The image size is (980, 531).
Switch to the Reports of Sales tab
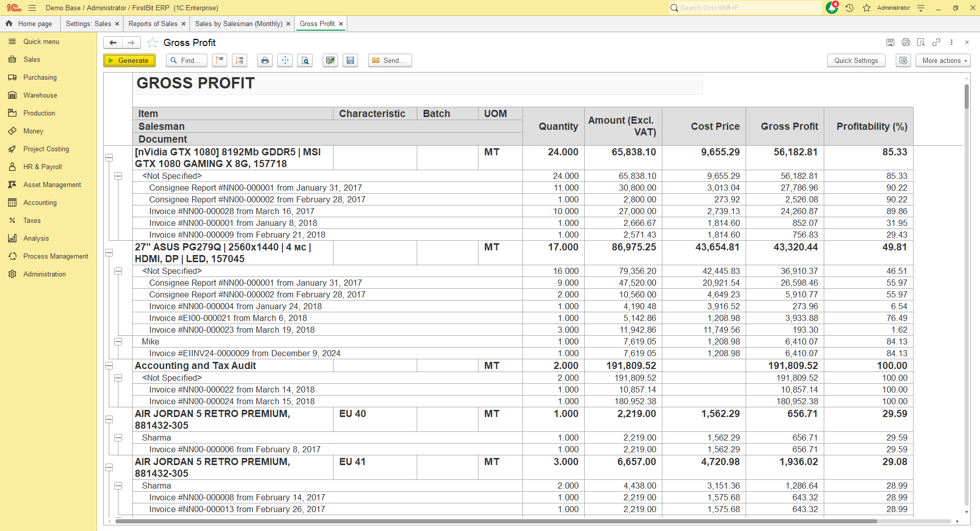click(x=153, y=24)
